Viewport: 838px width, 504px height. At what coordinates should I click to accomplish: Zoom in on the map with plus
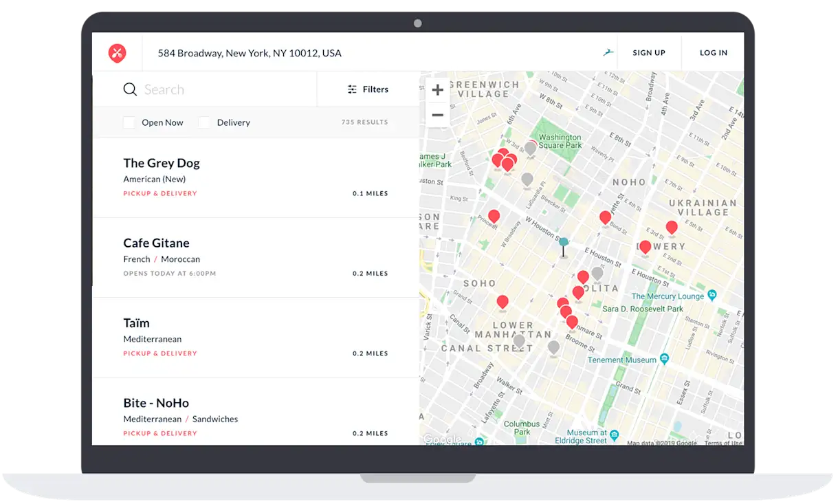pos(438,89)
